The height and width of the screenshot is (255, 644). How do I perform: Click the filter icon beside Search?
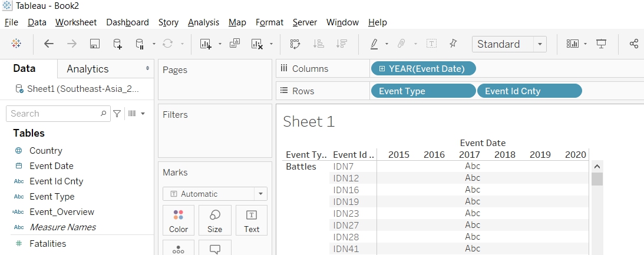point(117,114)
